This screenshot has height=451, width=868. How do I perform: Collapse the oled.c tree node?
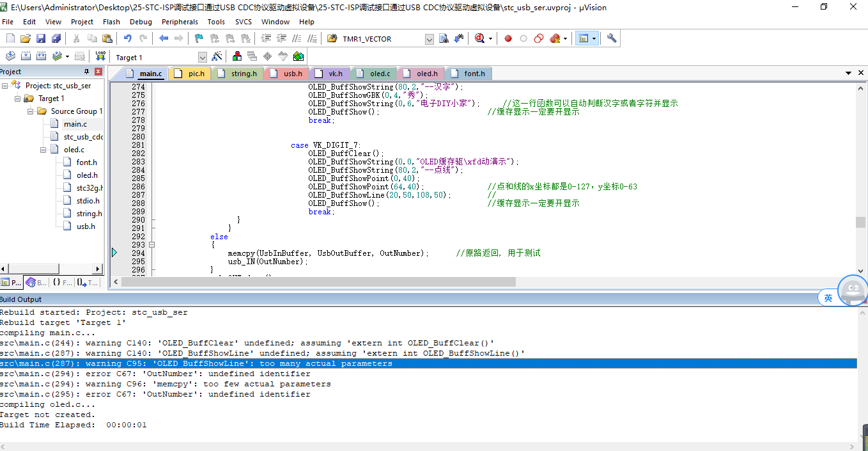43,150
